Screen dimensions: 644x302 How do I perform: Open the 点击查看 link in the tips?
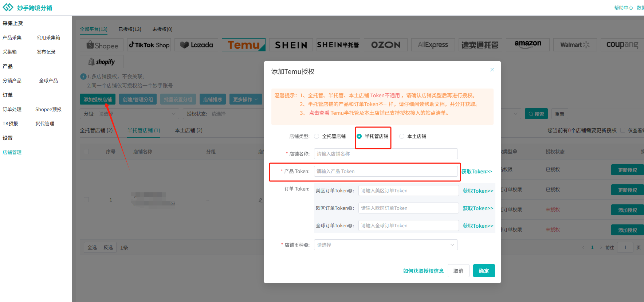point(319,113)
